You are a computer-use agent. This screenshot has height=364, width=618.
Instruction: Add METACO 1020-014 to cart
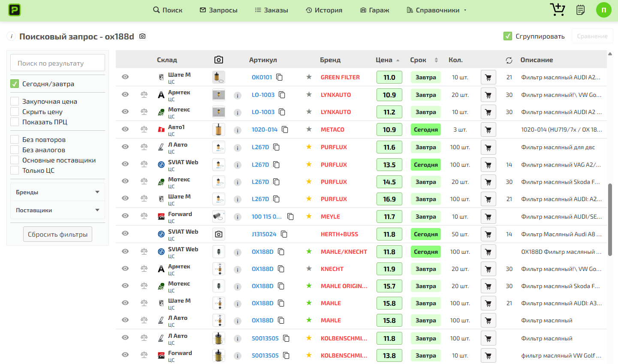pyautogui.click(x=488, y=129)
